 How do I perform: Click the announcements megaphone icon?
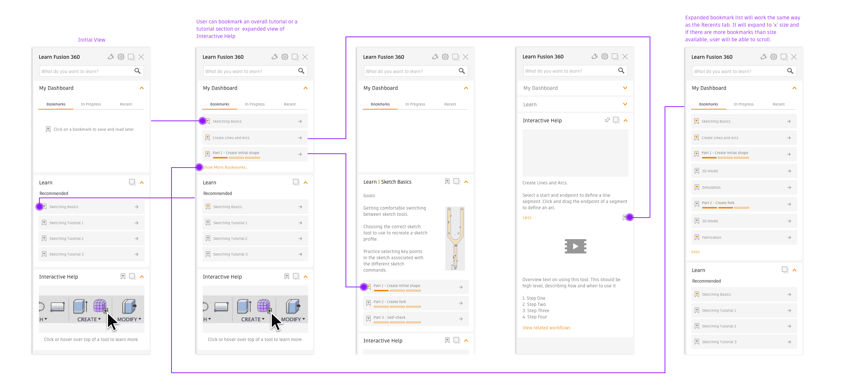(111, 57)
